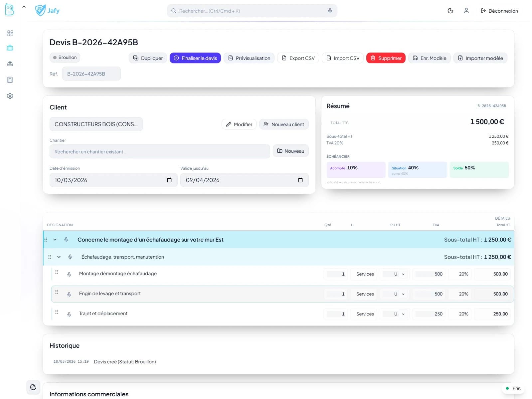The width and height of the screenshot is (532, 399).
Task: Open settings gear in sidebar
Action: (x=10, y=96)
